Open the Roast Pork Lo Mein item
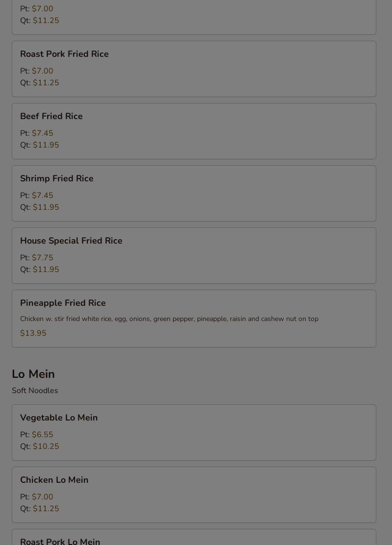This screenshot has width=392, height=545. coord(194,537)
